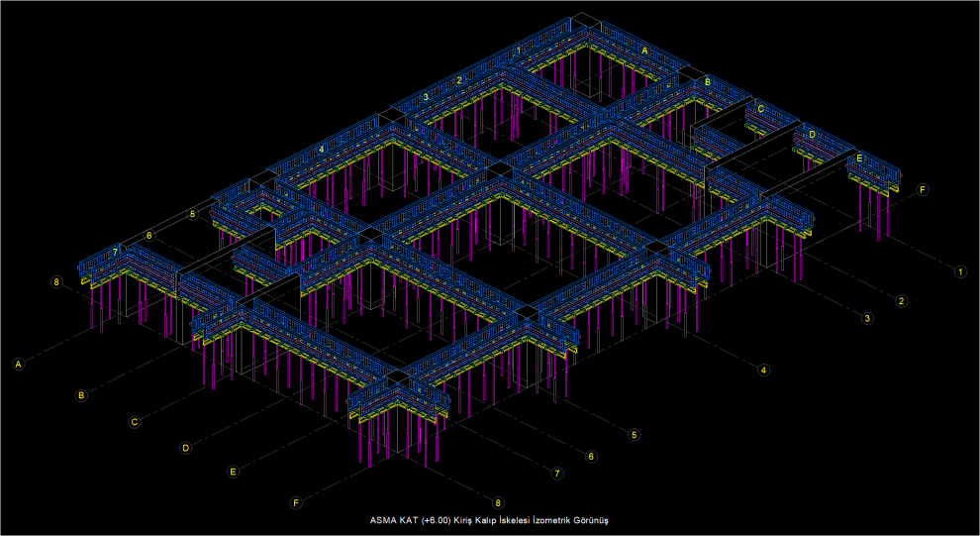Pick the circled axis bubble 2
The image size is (980, 536).
901,301
